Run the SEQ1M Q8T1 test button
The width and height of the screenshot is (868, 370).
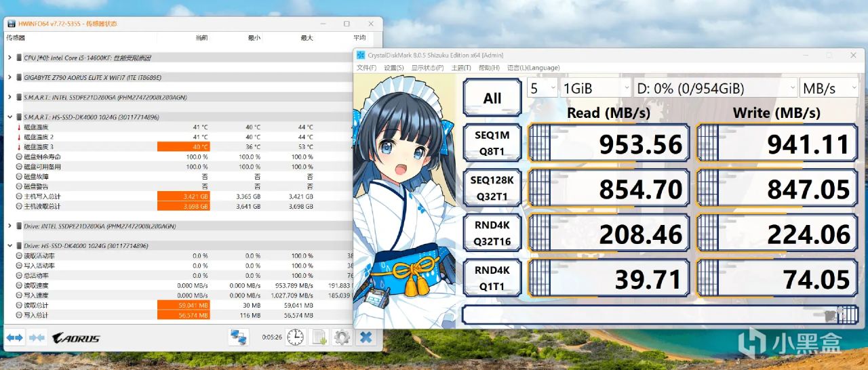coord(492,142)
